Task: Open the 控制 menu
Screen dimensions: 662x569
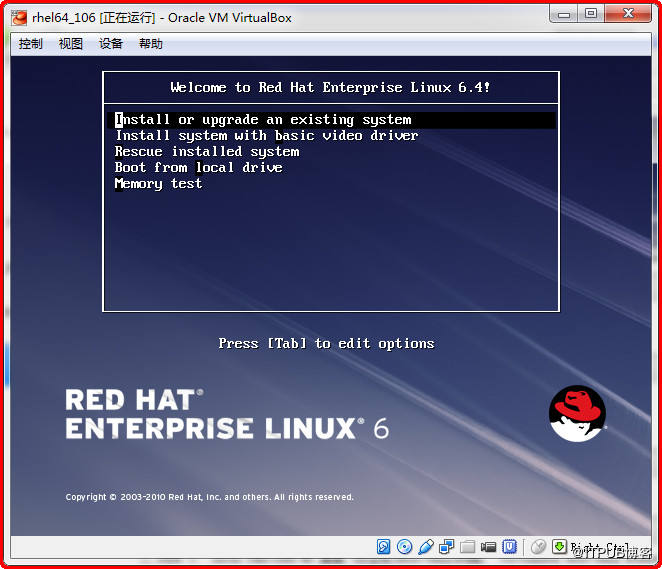Action: pyautogui.click(x=30, y=43)
